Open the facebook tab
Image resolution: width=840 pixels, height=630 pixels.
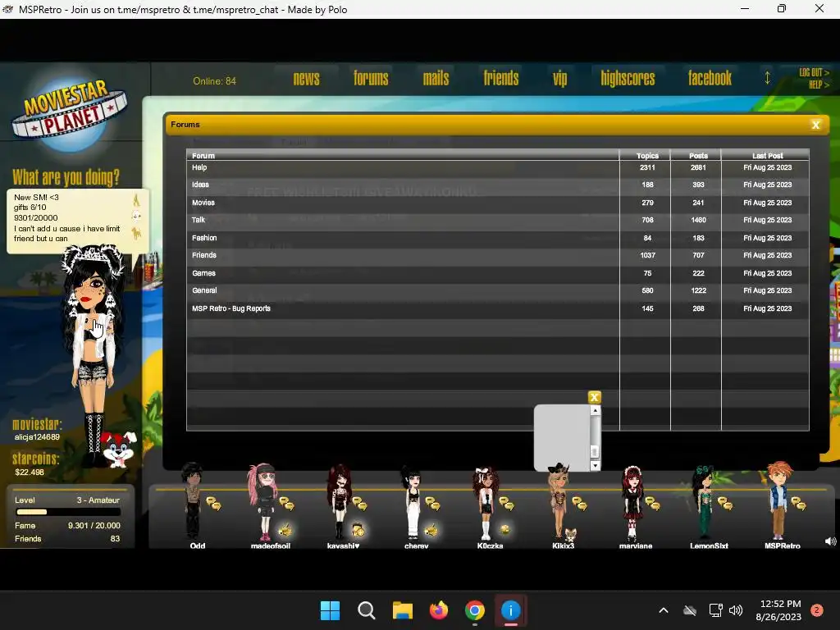(x=710, y=79)
